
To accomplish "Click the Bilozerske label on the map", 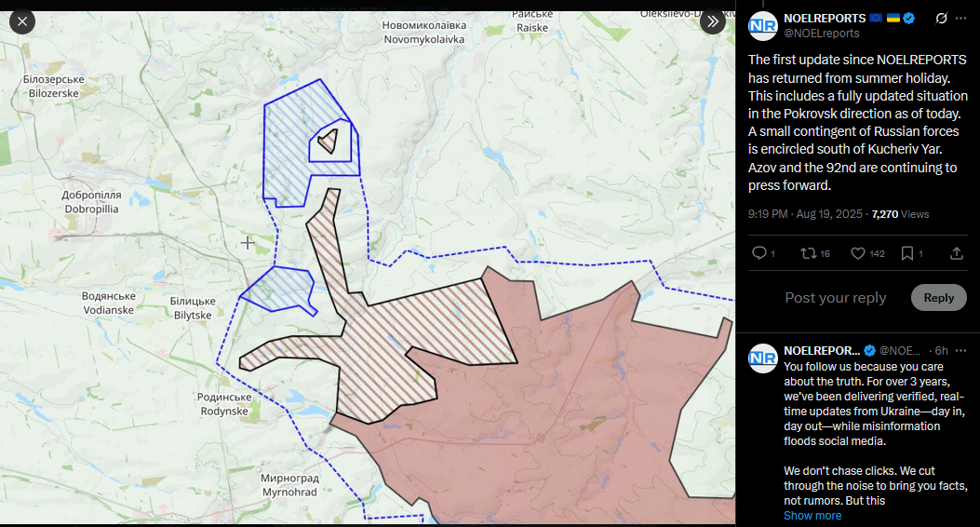I will click(x=54, y=87).
